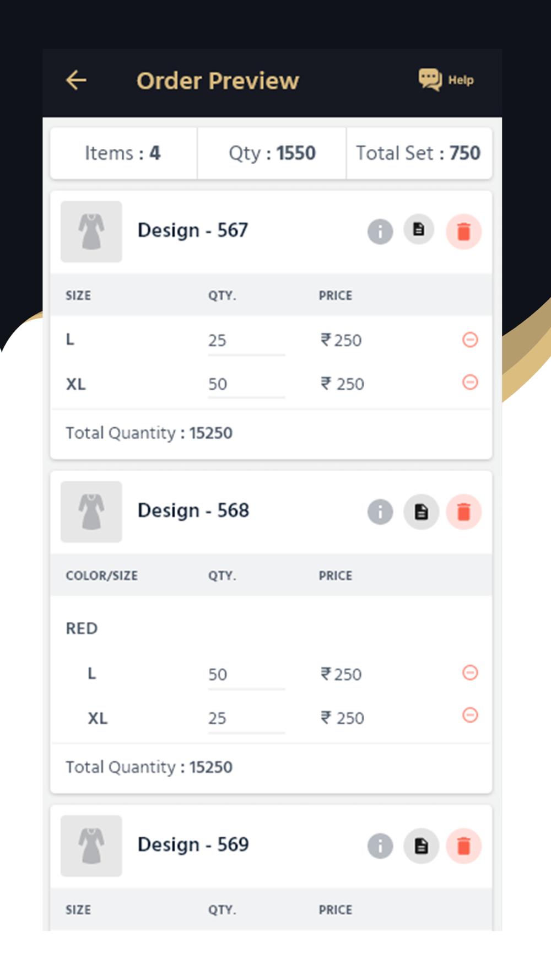The height and width of the screenshot is (980, 551).
Task: Go back using the arrow icon
Action: (76, 80)
